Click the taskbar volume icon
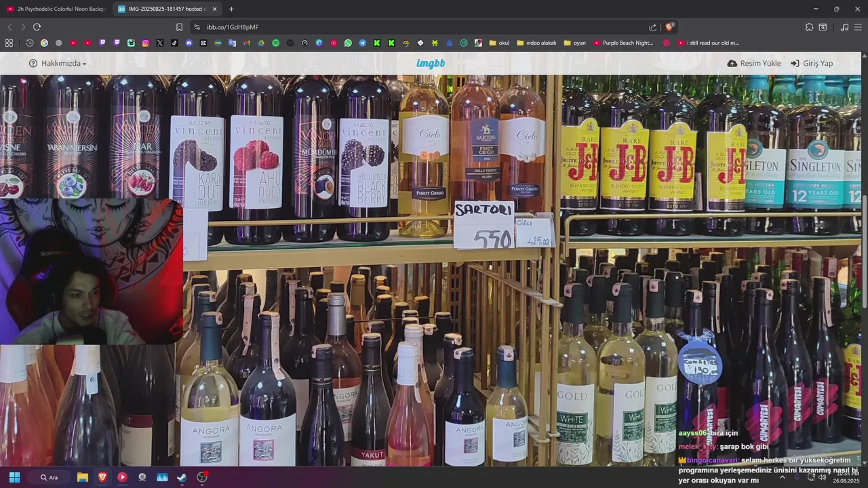This screenshot has width=868, height=488. pos(823,477)
